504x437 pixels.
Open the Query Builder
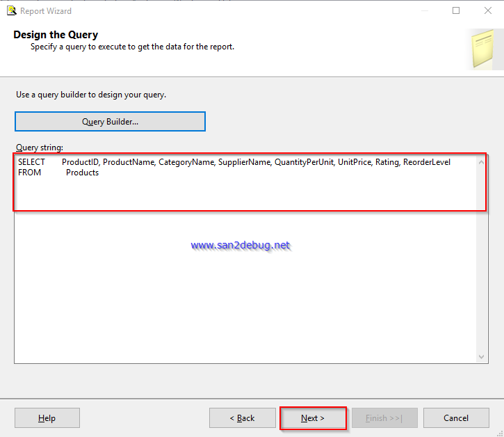pos(110,122)
